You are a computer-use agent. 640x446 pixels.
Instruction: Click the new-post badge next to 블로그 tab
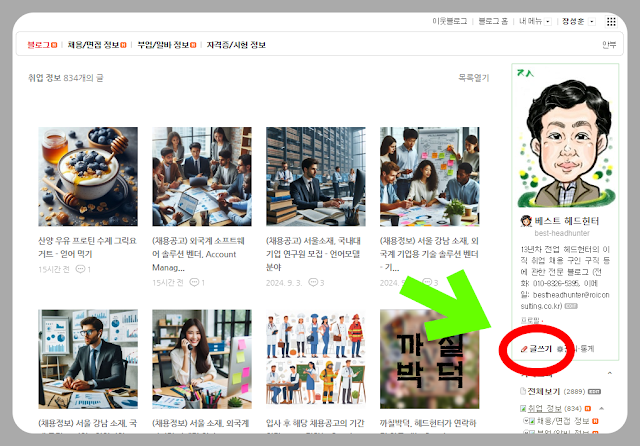coord(54,45)
